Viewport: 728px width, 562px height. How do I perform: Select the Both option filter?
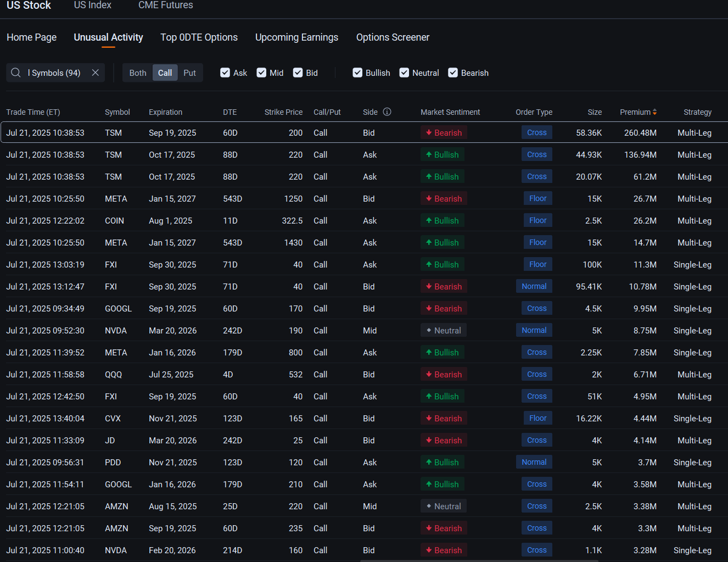[x=138, y=73]
